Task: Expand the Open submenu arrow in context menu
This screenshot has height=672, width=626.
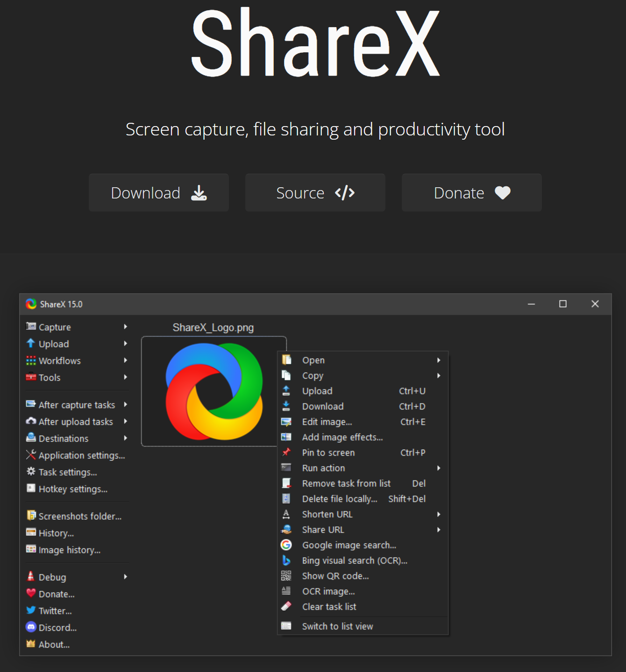Action: (439, 360)
